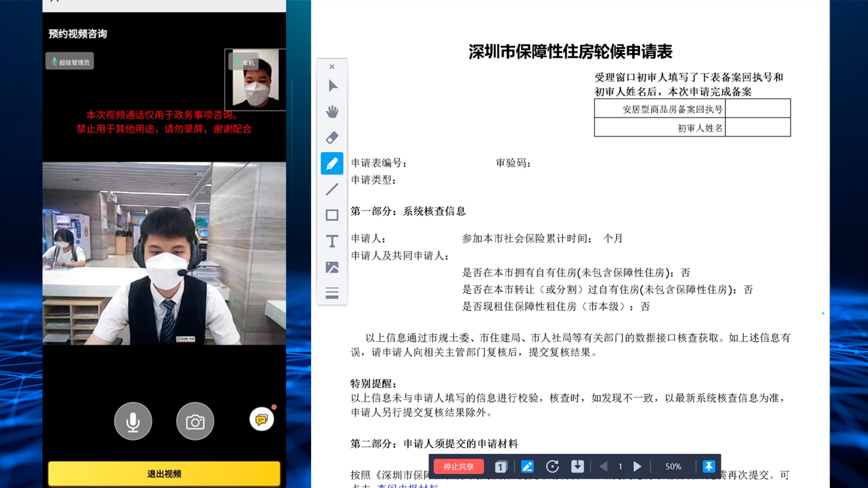Viewport: 868px width, 488px height.
Task: Toggle the annotation edit icon in bottom bar
Action: click(527, 467)
